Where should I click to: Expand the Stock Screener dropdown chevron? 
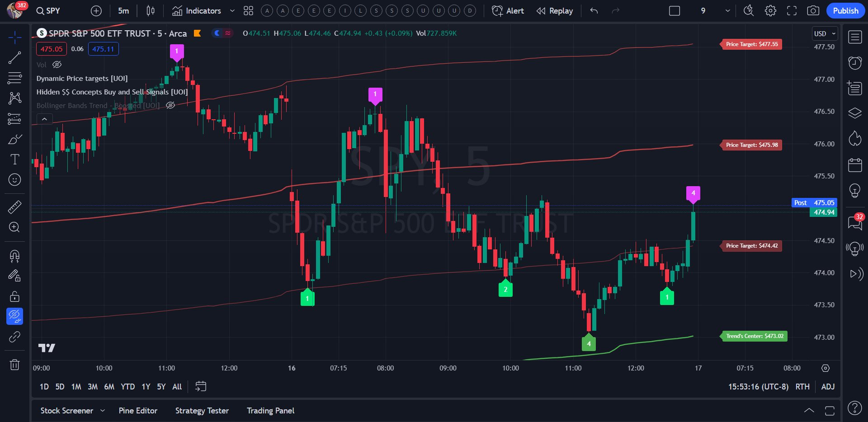tap(103, 411)
